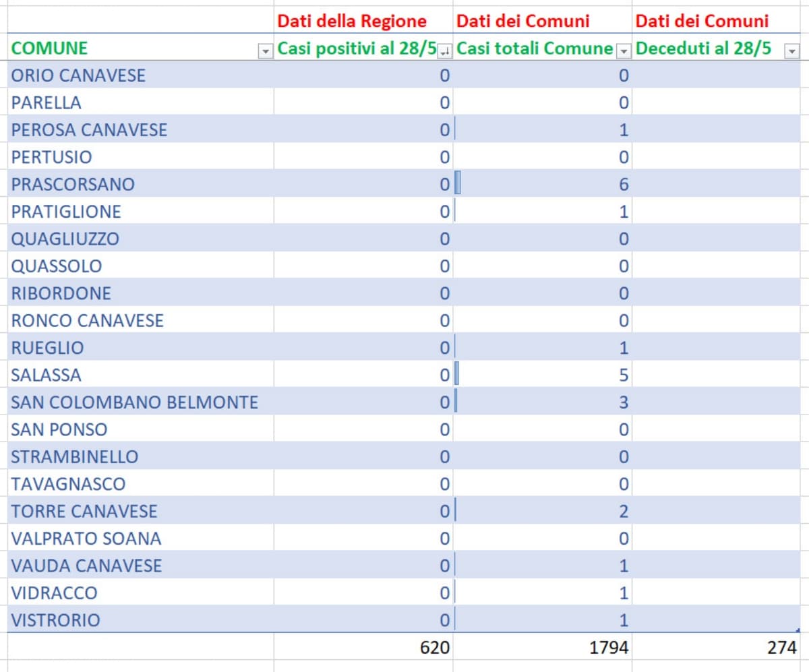Open the Deceduti al 28/5 filter dropdown
Viewport: 809px width, 672px height.
pyautogui.click(x=791, y=51)
